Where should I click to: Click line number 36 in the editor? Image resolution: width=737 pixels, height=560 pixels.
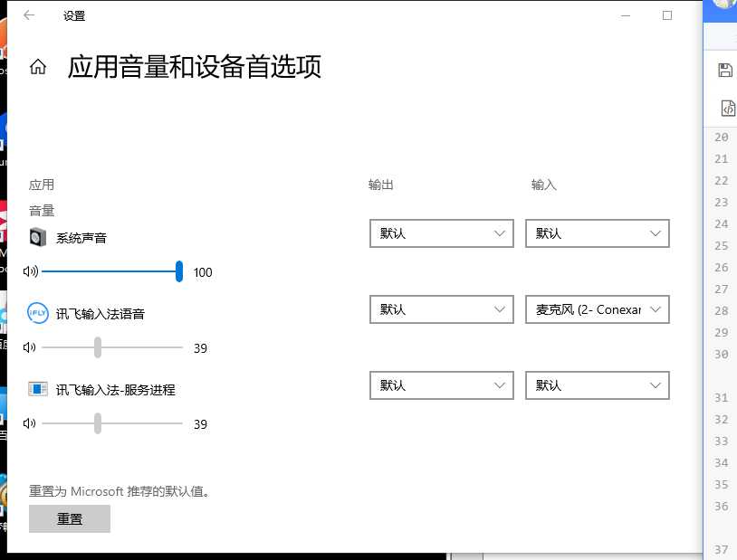721,507
